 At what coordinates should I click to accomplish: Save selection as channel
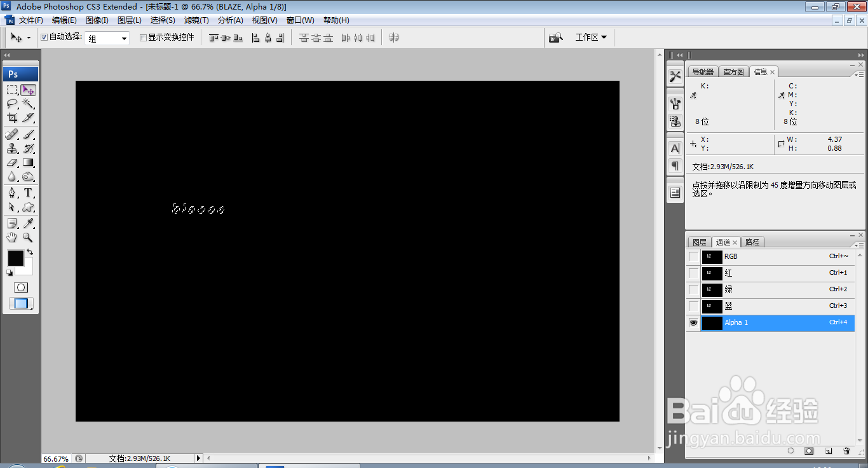[x=810, y=451]
